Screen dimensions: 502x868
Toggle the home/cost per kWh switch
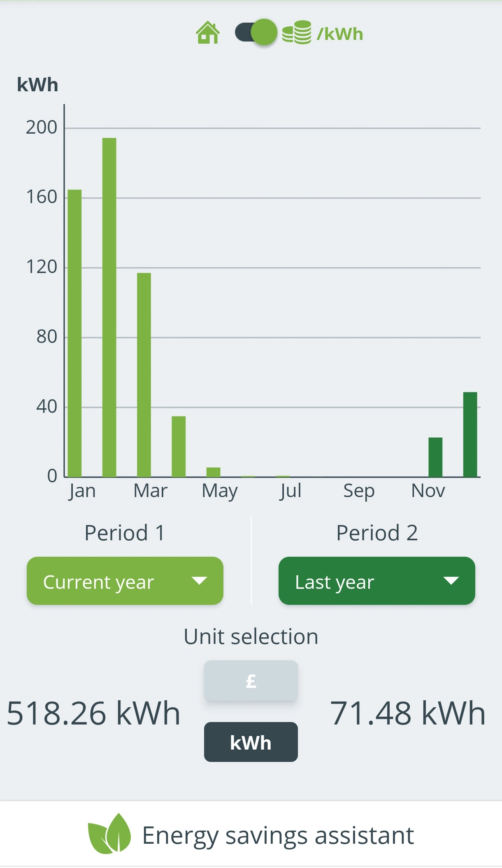click(x=256, y=32)
